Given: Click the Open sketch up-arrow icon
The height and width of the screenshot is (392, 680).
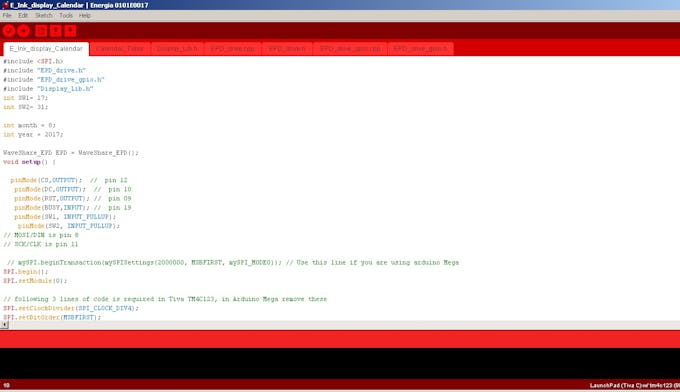Looking at the screenshot, I should pyautogui.click(x=56, y=31).
